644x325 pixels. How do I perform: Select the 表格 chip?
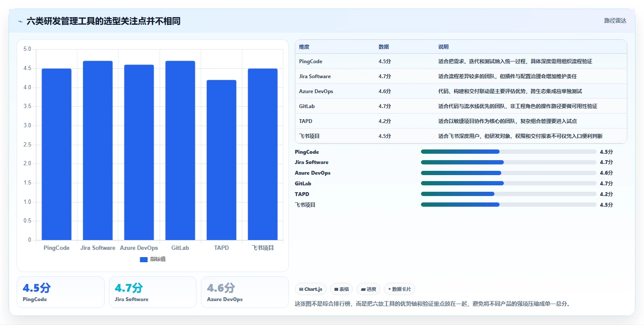(x=341, y=289)
